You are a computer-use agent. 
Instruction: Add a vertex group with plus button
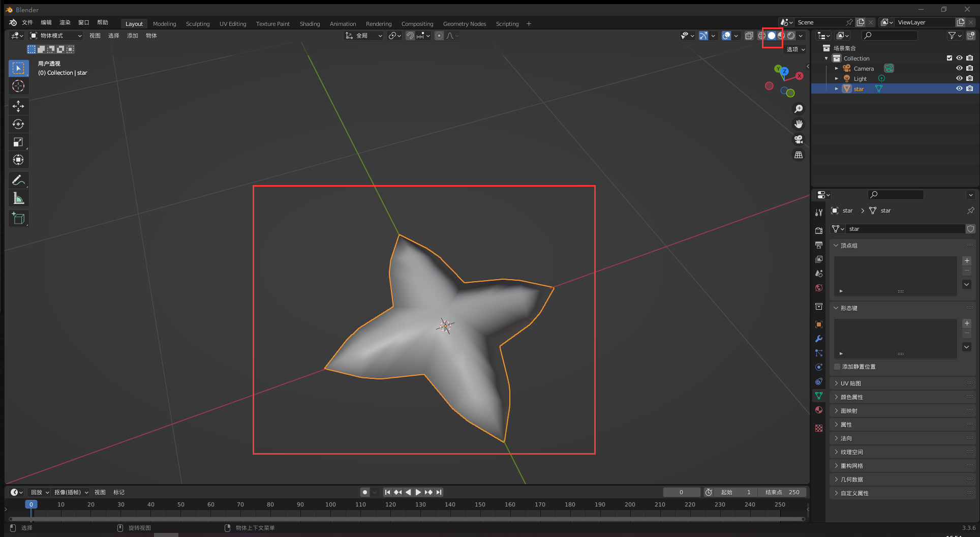pos(967,261)
